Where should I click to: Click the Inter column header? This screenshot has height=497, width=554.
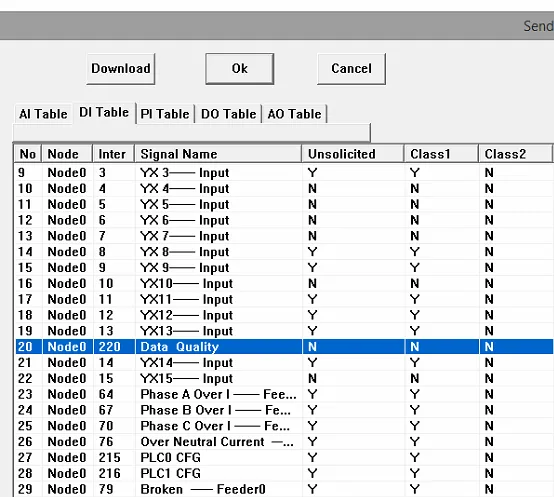pyautogui.click(x=114, y=154)
